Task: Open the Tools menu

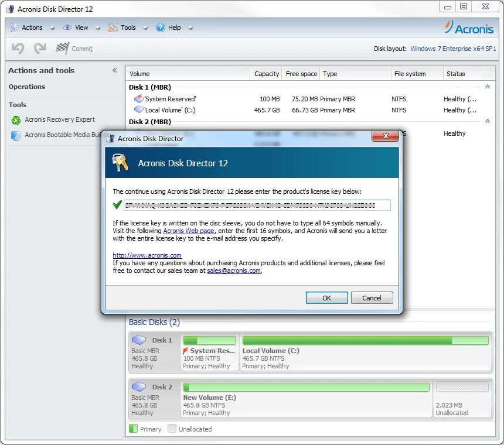Action: click(x=128, y=28)
